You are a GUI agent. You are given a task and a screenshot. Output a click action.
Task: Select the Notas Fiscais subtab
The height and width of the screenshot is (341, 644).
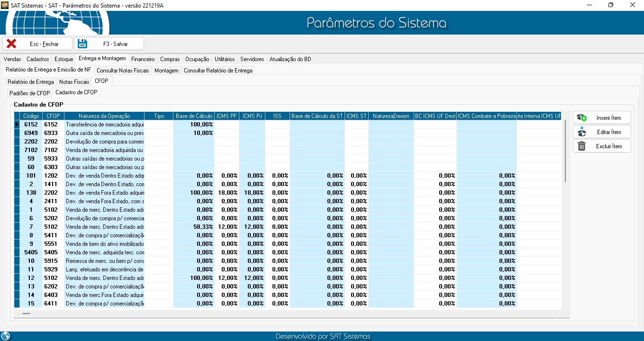click(74, 82)
